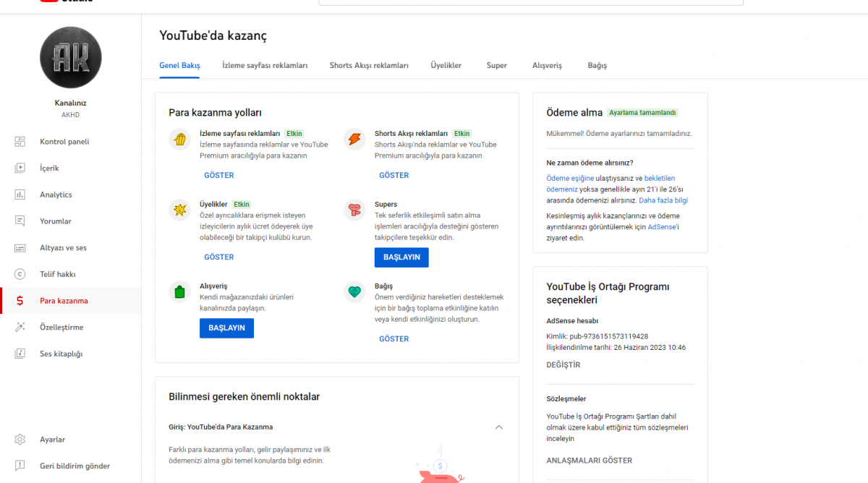Click the Altyazı ve ses subtitles icon
868x483 pixels.
pyautogui.click(x=20, y=248)
